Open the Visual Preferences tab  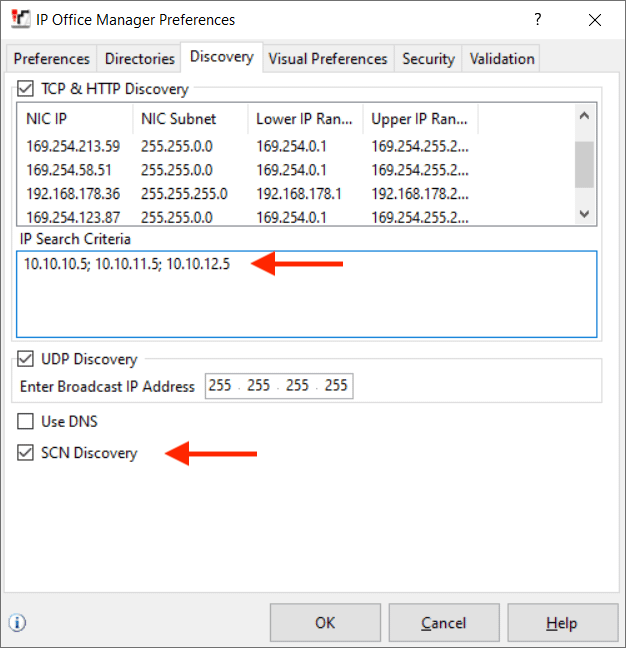[328, 59]
